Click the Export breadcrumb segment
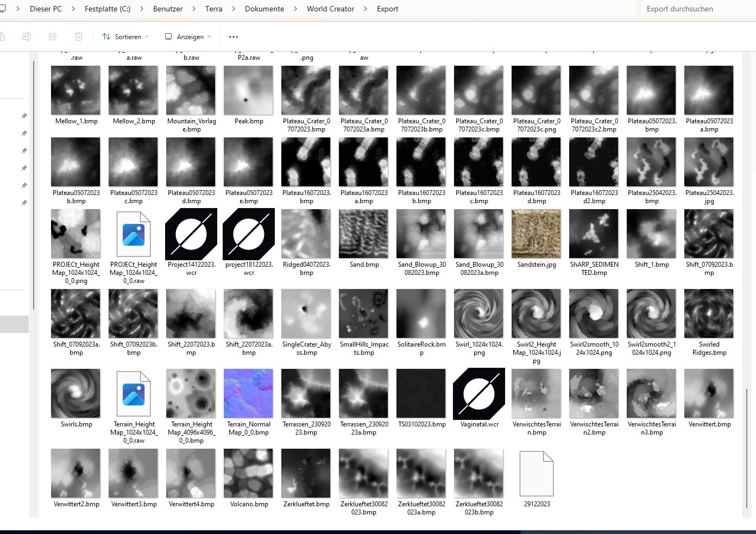756x534 pixels. tap(388, 9)
